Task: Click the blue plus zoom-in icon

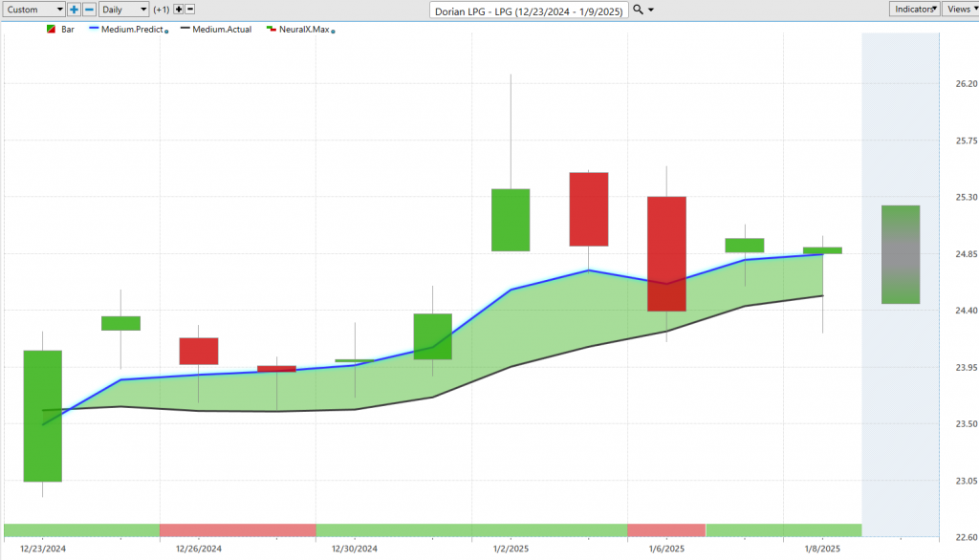Action: tap(74, 10)
